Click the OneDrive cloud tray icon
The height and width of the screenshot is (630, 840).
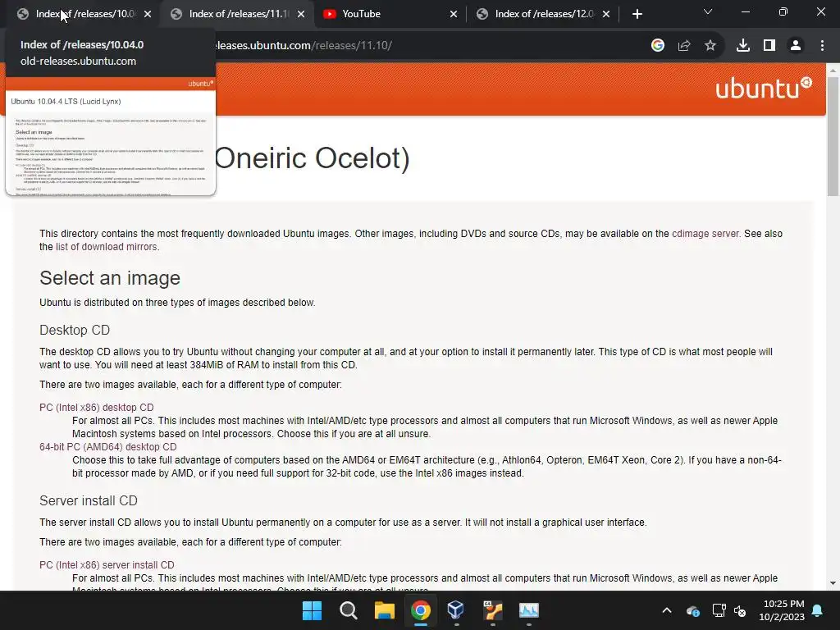click(692, 610)
